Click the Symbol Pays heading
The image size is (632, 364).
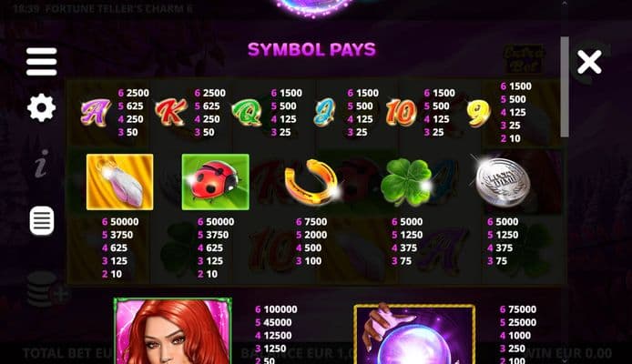coord(311,49)
